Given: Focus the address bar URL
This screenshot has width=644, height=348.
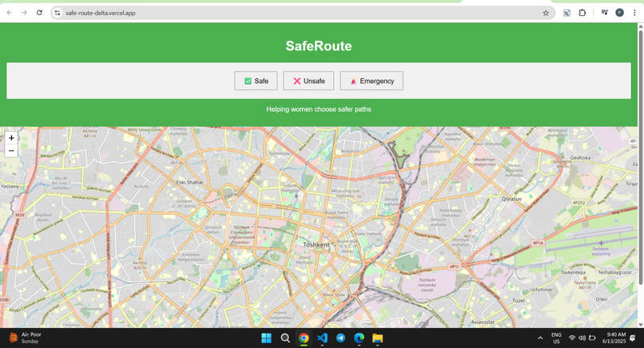Looking at the screenshot, I should [x=101, y=13].
